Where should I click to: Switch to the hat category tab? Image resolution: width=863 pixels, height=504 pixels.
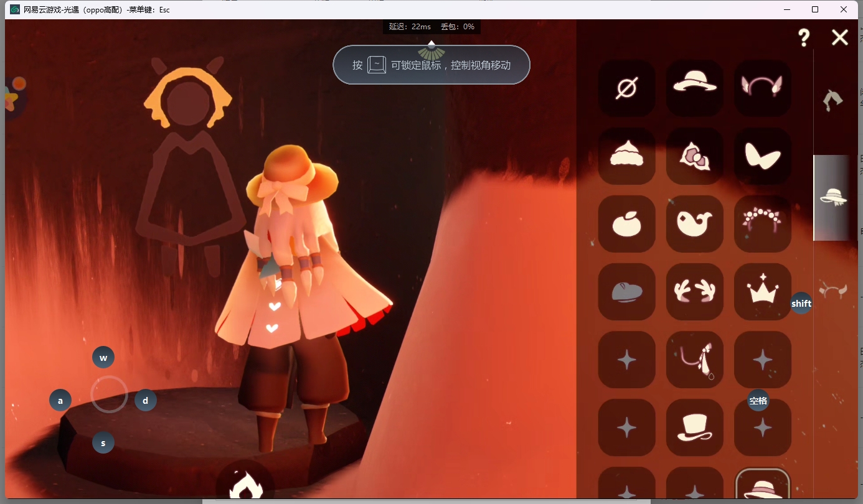coord(833,197)
